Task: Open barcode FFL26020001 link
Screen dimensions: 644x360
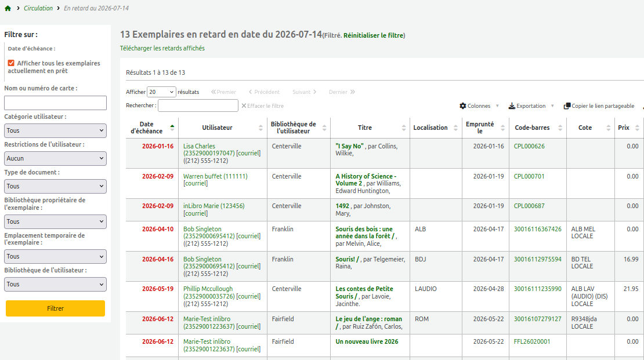Action: coord(532,341)
